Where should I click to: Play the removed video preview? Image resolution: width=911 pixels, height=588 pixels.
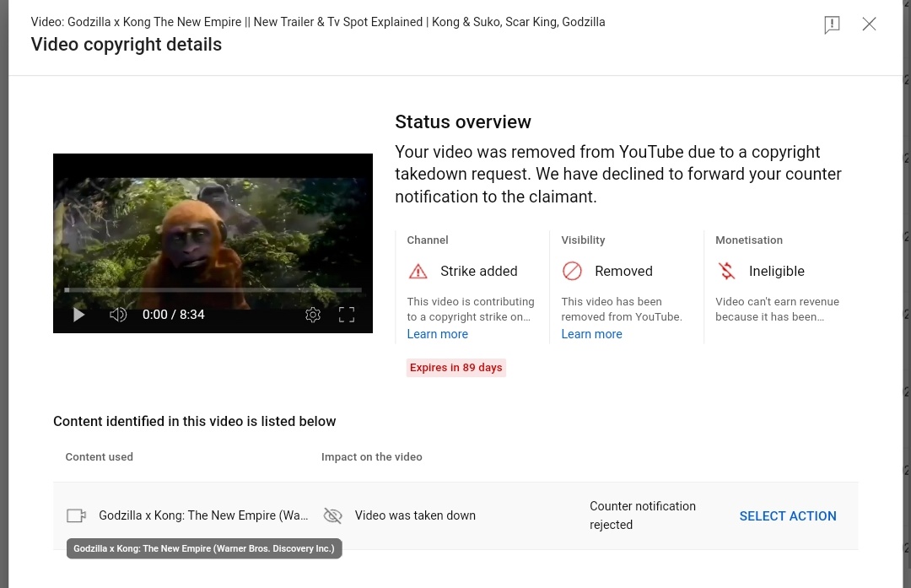click(78, 315)
